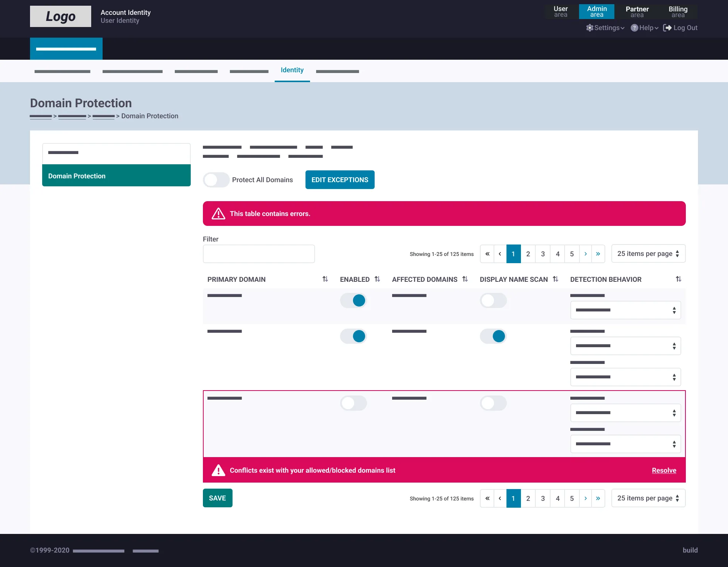This screenshot has height=567, width=728.
Task: Switch to the Identity tab
Action: click(292, 70)
